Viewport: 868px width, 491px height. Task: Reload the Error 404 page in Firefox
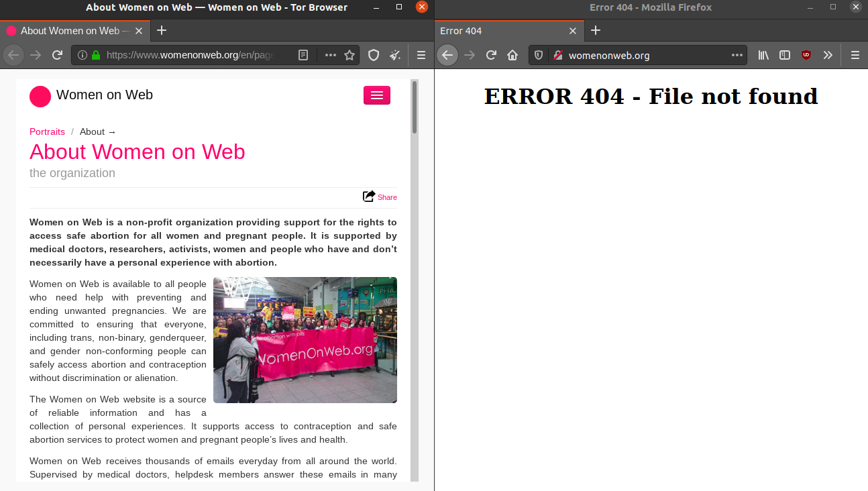[x=491, y=55]
